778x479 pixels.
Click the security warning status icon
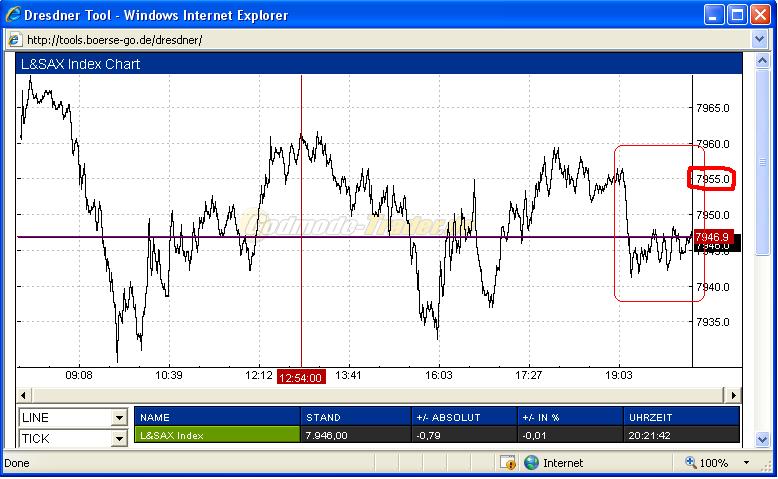[509, 463]
